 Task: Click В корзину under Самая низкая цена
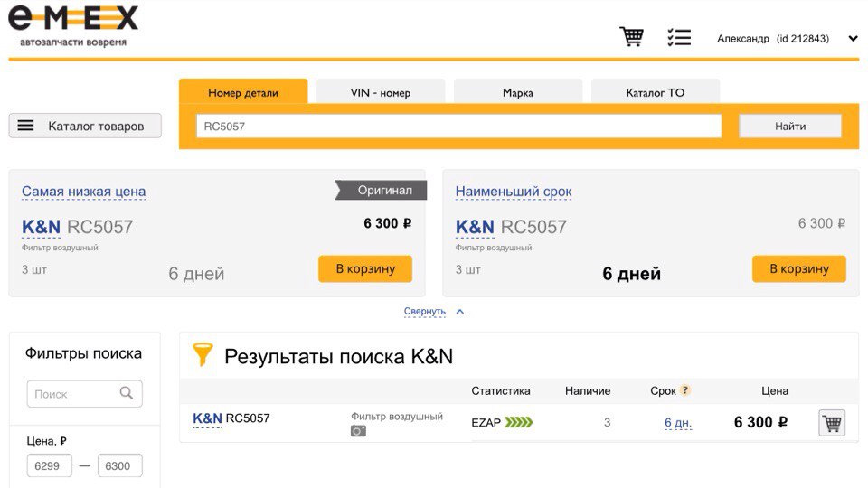(364, 268)
